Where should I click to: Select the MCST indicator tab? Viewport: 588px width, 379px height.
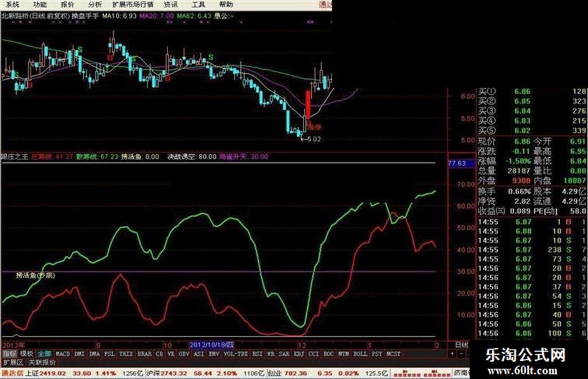pyautogui.click(x=393, y=354)
